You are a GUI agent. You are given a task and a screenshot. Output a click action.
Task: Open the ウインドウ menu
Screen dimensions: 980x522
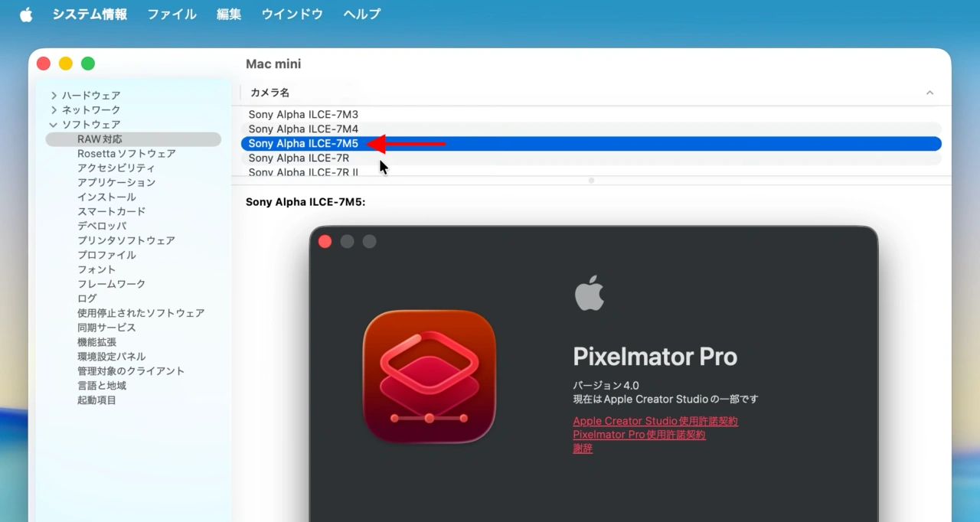click(x=292, y=15)
